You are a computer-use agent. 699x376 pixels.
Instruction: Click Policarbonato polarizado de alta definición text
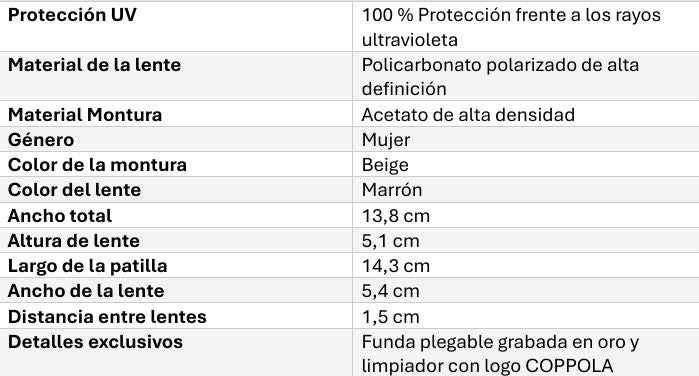pos(500,77)
